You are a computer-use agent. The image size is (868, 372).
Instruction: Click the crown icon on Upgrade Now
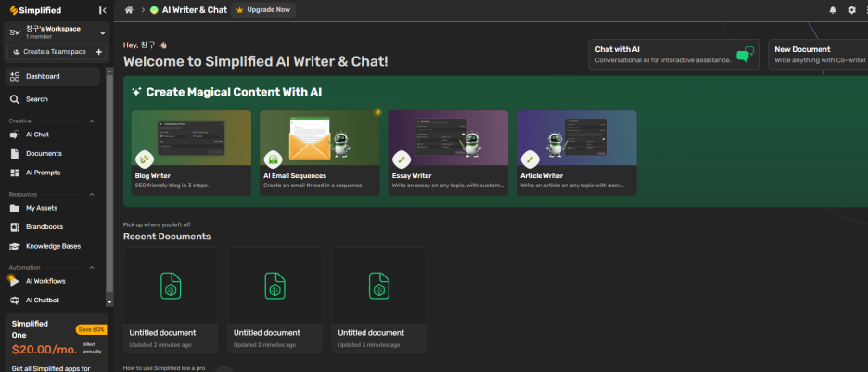pos(239,10)
